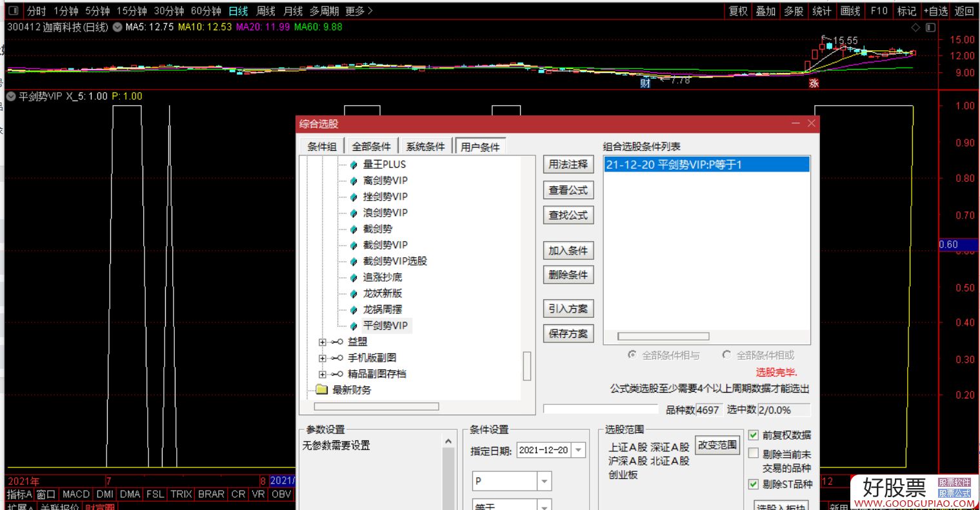Select the 离剑势VIP formula in the tree
Viewport: 980px width, 510px height.
(x=385, y=181)
